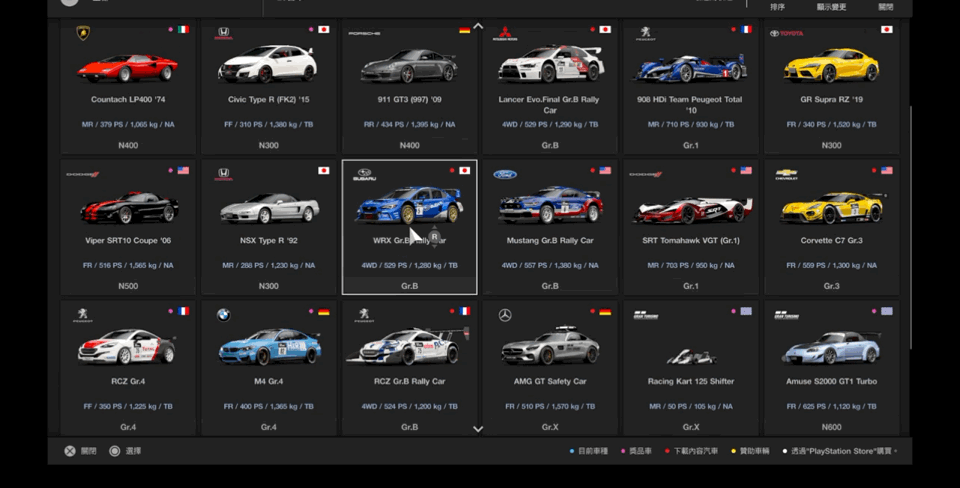Image resolution: width=960 pixels, height=488 pixels.
Task: Click Gran Turismo logo on Amuse S2000 card
Action: pyautogui.click(x=787, y=315)
